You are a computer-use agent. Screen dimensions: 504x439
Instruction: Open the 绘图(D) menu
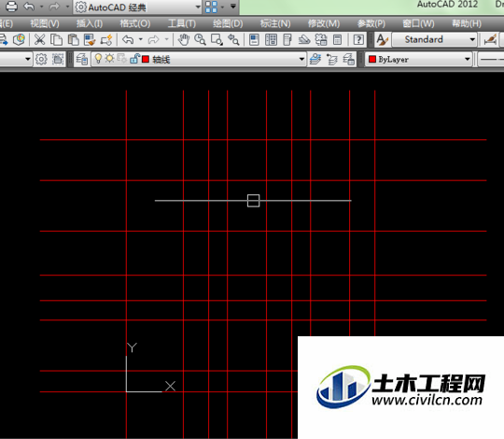pos(228,23)
